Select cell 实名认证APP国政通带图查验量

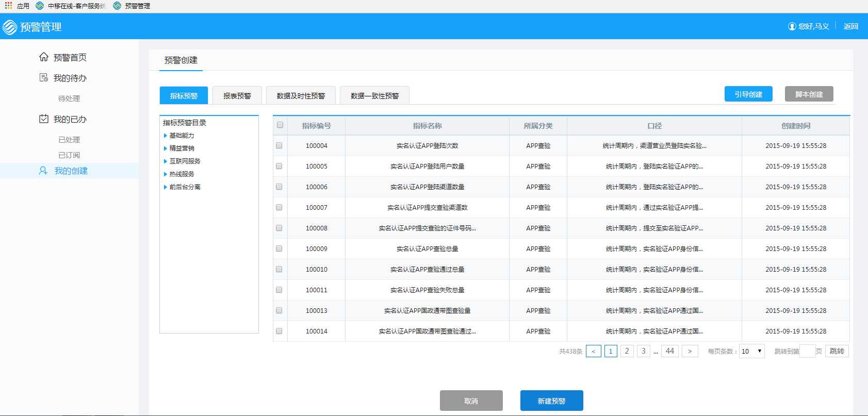(x=427, y=311)
